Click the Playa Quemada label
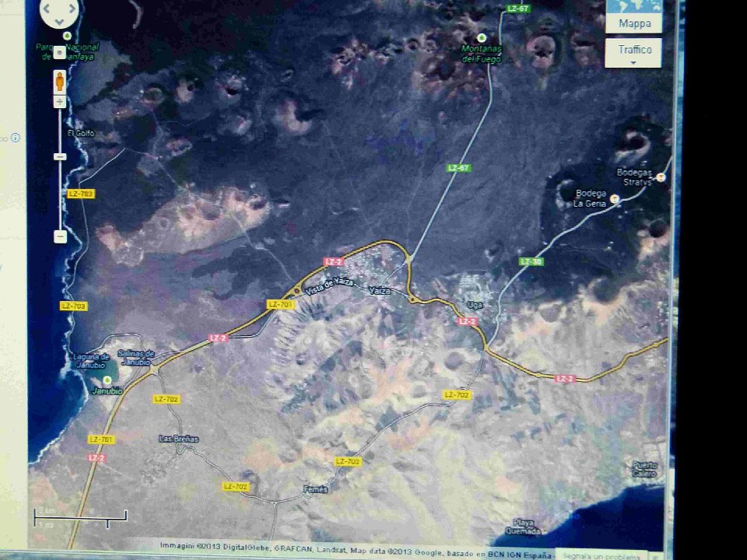 click(523, 527)
